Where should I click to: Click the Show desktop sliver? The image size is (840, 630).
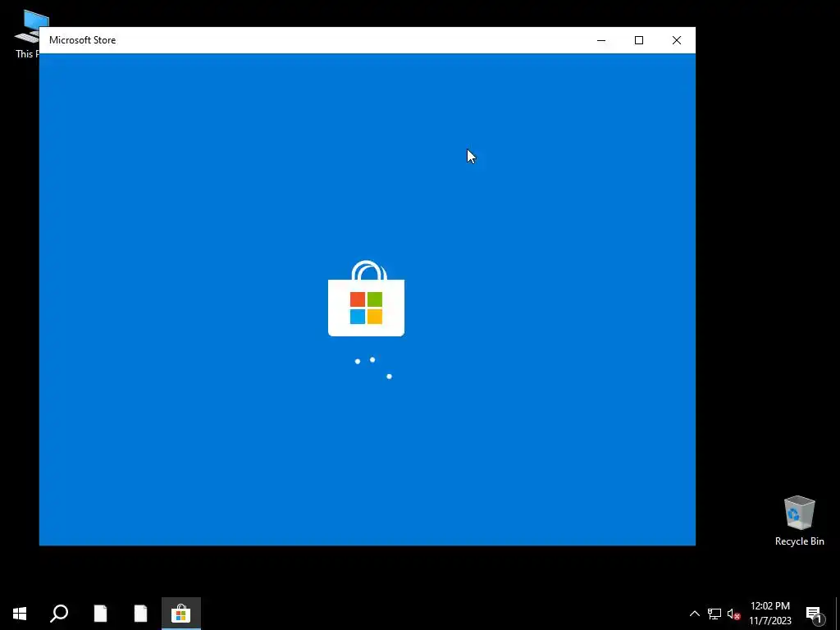pyautogui.click(x=838, y=614)
